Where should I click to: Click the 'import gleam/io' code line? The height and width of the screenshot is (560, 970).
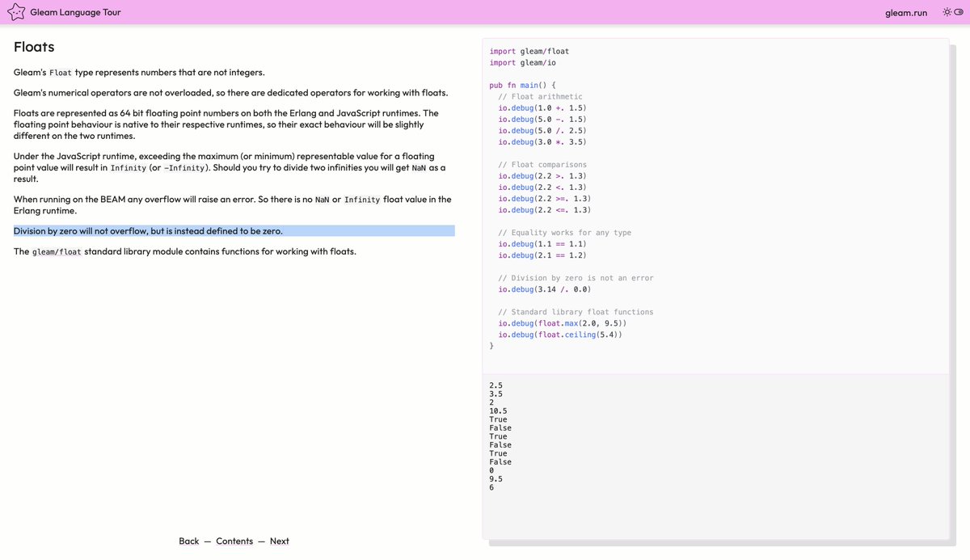coord(523,63)
